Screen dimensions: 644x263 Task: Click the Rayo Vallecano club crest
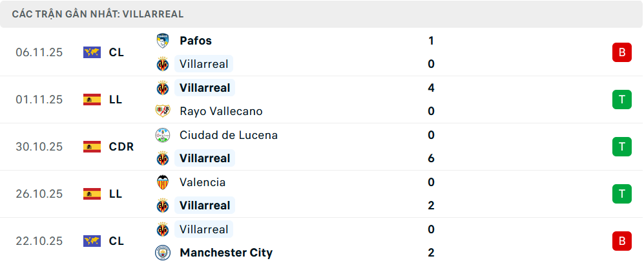pos(163,111)
